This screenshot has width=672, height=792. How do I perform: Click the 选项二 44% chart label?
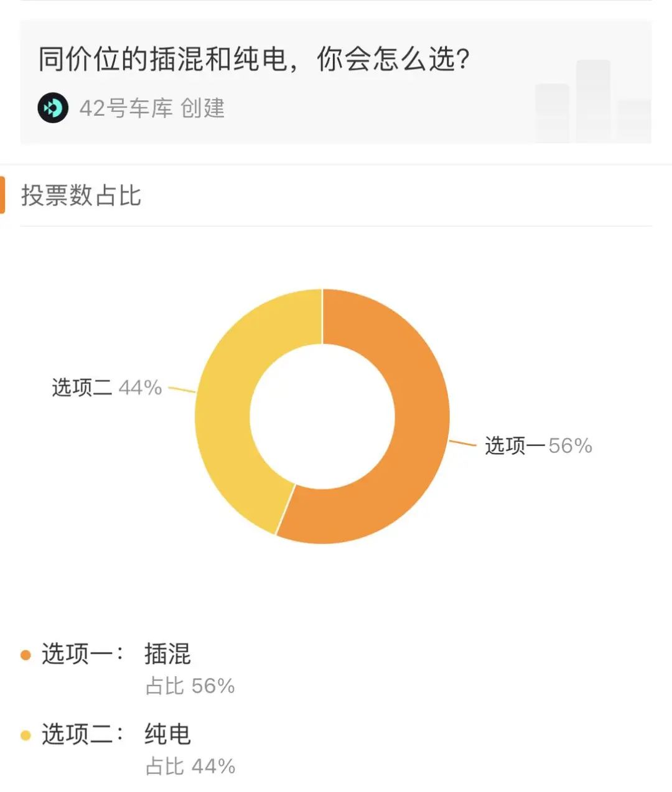point(106,388)
